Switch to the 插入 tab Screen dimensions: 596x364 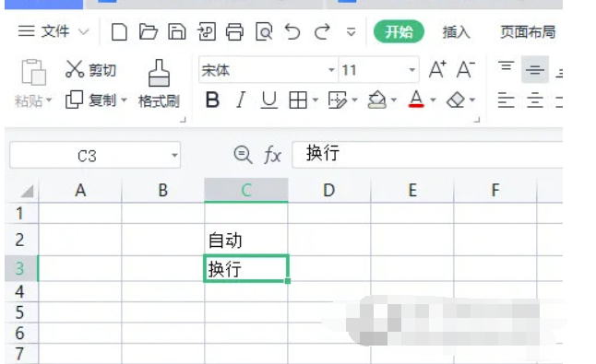pyautogui.click(x=456, y=32)
